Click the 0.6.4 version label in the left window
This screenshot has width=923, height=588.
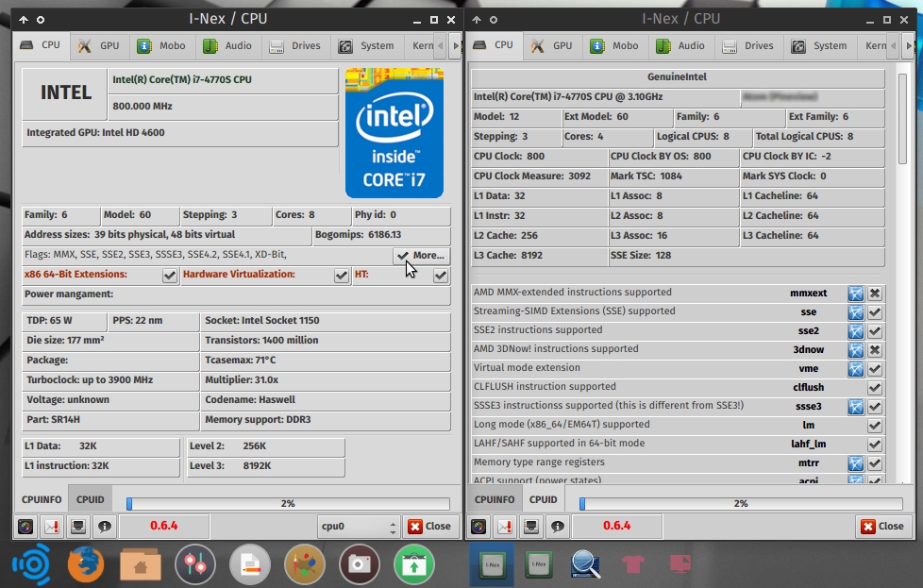coord(163,526)
